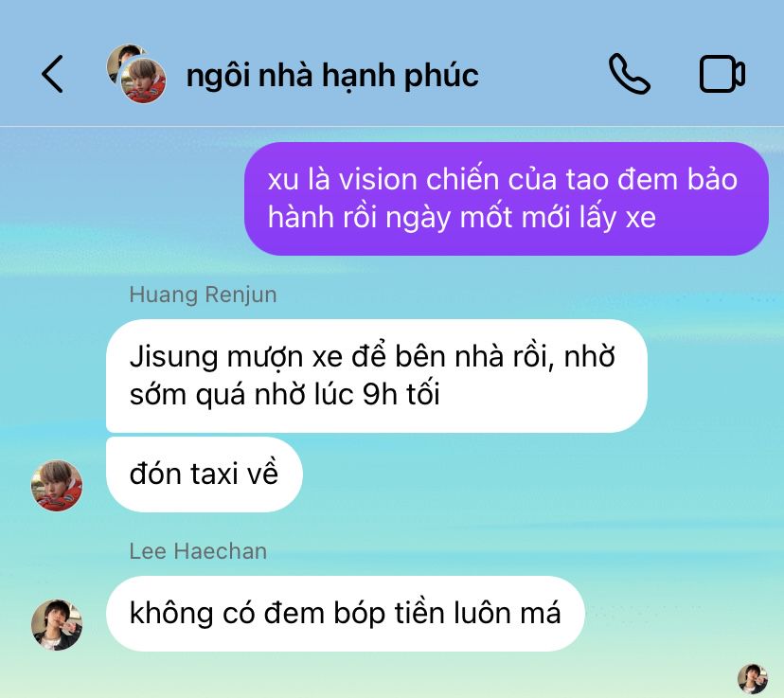The image size is (784, 698).
Task: Tap the front avatar in the stacked group photo
Action: pos(144,81)
